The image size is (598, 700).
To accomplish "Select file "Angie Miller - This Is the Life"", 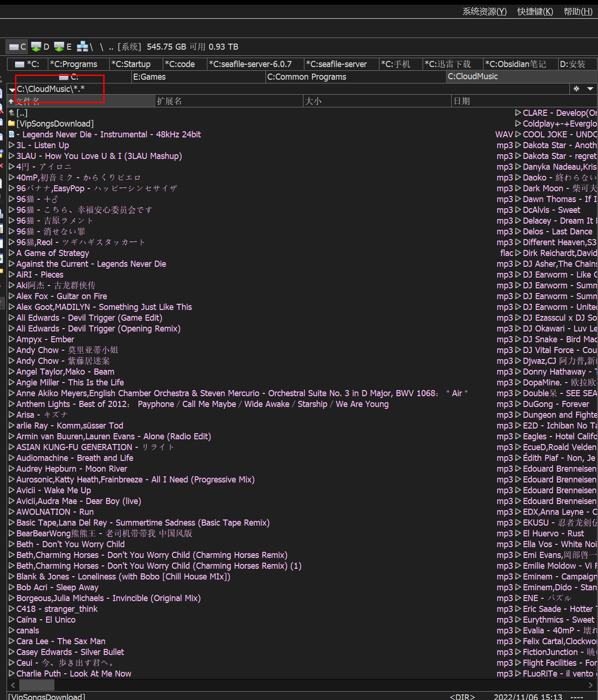I will click(70, 383).
